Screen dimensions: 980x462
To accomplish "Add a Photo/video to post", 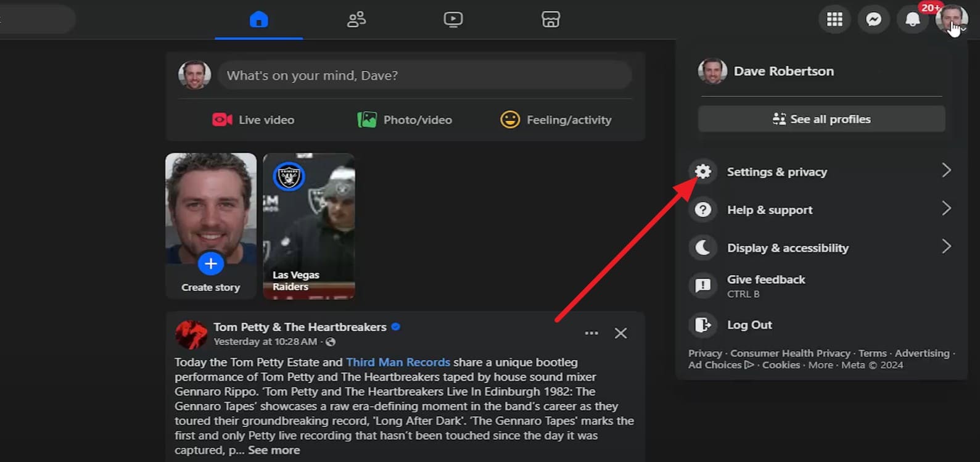I will [405, 120].
